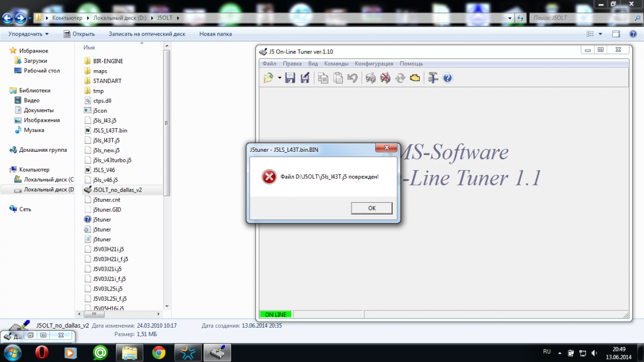The height and width of the screenshot is (362, 644).
Task: Click Открыть in the Explorer toolbar
Action: 79,34
